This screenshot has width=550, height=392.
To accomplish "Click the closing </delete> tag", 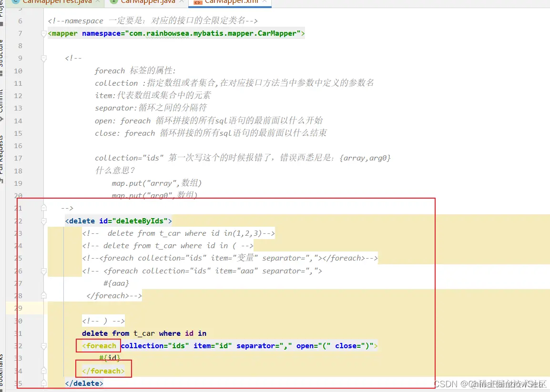I will (x=84, y=383).
